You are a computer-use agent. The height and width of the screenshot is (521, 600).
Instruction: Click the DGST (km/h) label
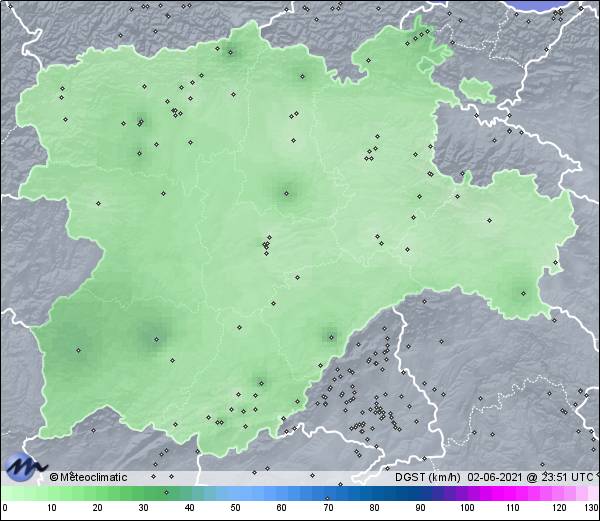428,477
